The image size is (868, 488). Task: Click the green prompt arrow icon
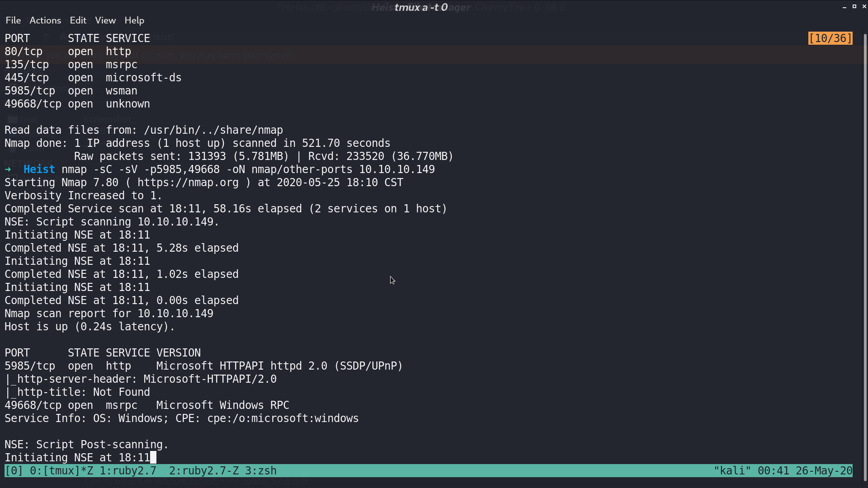[x=8, y=169]
